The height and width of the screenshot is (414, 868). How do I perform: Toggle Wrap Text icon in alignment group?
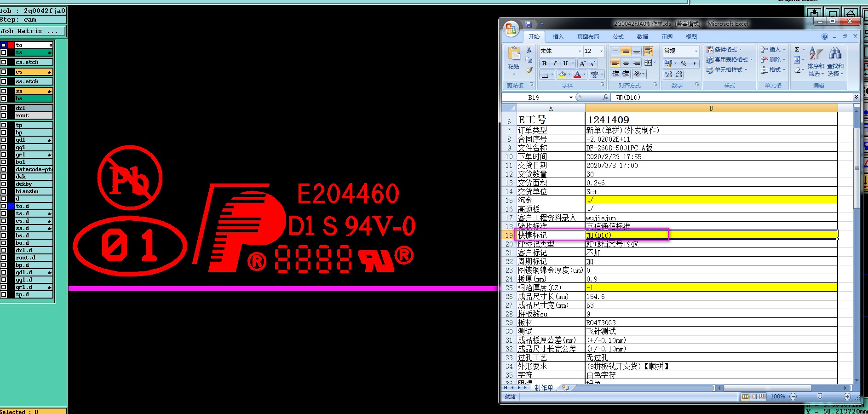point(648,51)
